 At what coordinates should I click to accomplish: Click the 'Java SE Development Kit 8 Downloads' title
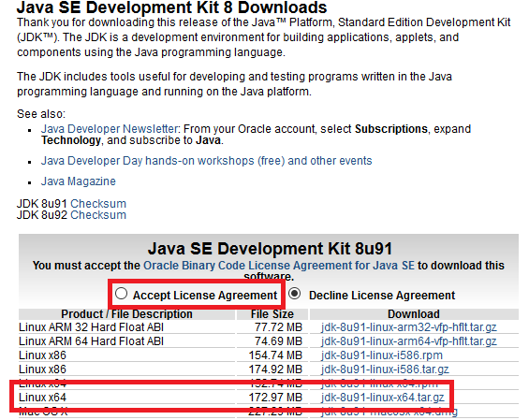[171, 7]
